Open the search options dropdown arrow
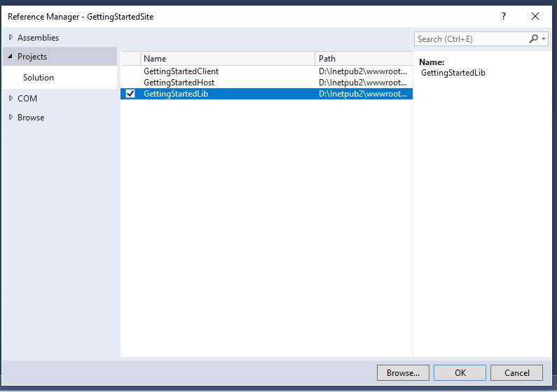557x392 pixels. click(544, 39)
